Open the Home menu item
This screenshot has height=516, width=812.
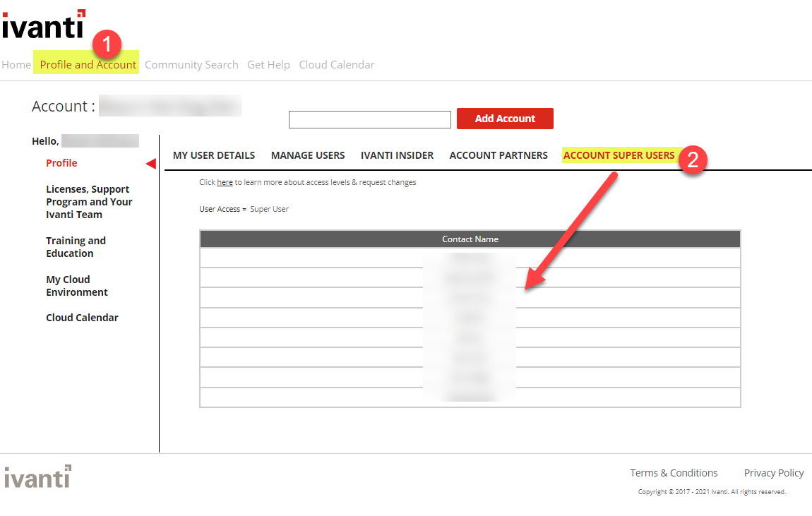point(16,64)
